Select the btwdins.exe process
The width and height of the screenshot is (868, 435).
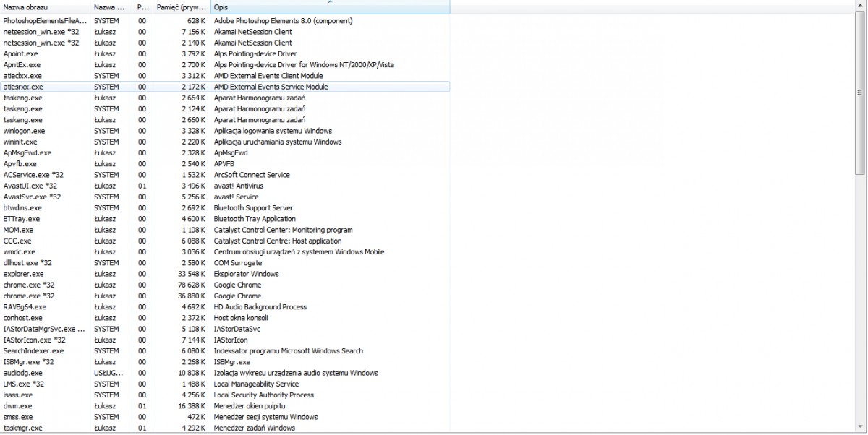(225, 208)
